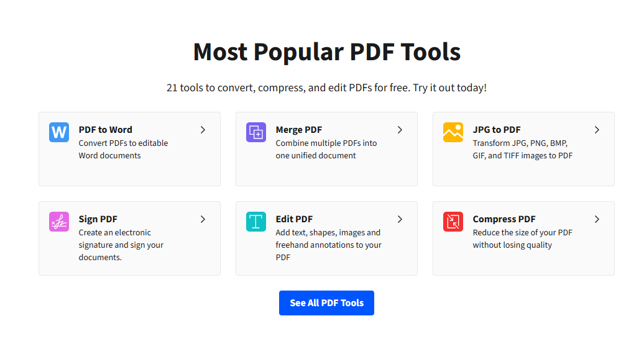Select the Edit PDF title text
The width and height of the screenshot is (644, 357).
point(294,219)
